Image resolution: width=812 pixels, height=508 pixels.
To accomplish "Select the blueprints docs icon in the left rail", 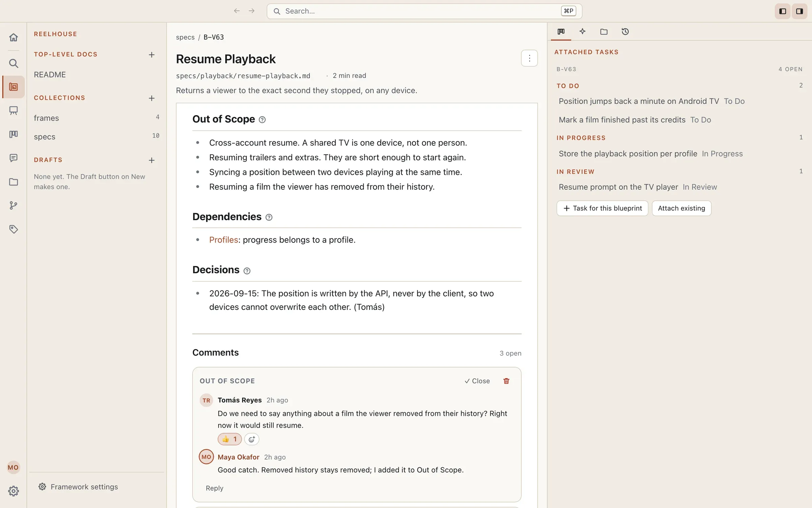I will coord(14,87).
